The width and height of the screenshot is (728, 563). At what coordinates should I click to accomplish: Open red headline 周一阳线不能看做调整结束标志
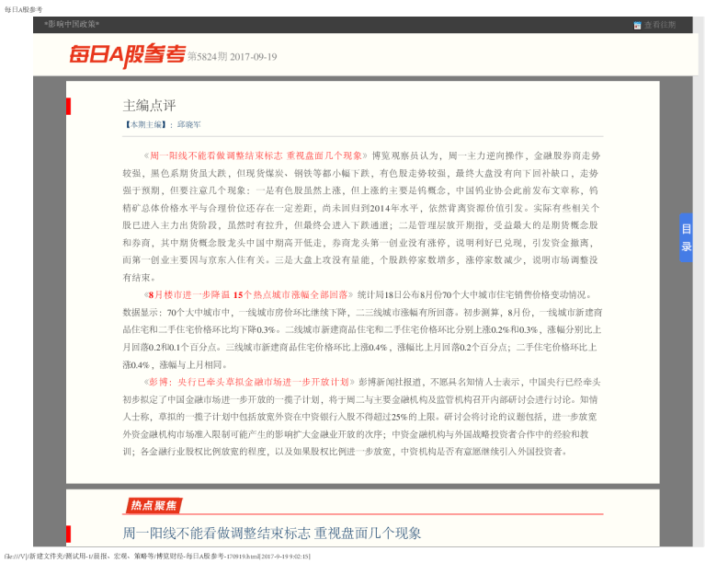[x=256, y=155]
